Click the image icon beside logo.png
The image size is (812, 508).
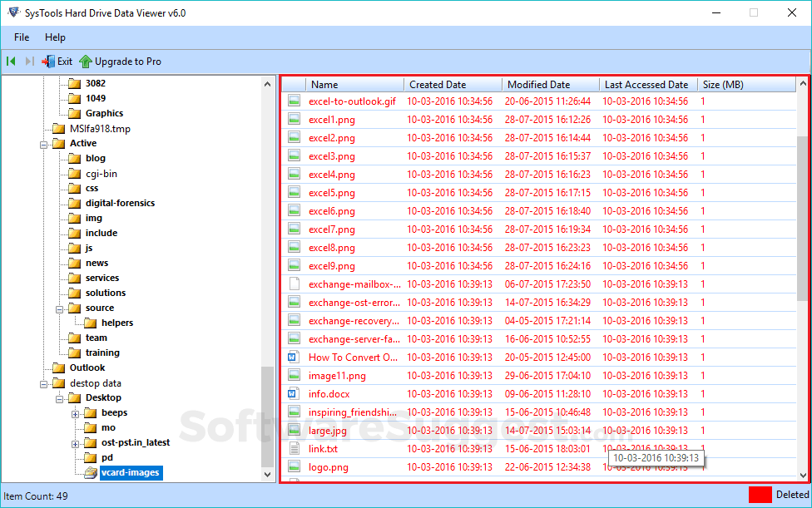(295, 466)
